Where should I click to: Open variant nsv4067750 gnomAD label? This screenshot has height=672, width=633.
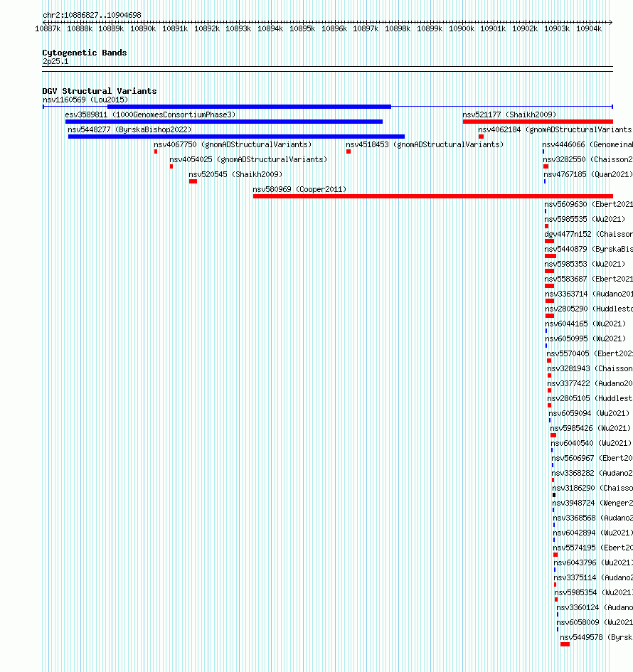[x=233, y=145]
